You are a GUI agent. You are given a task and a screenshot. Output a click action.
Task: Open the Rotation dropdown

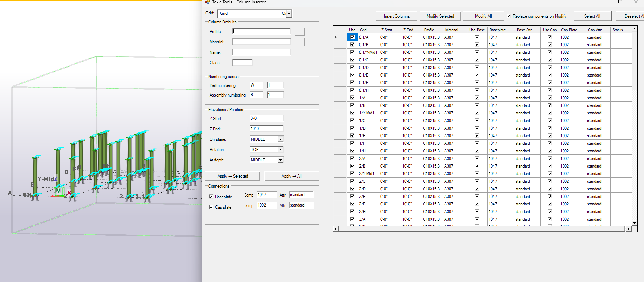(280, 150)
